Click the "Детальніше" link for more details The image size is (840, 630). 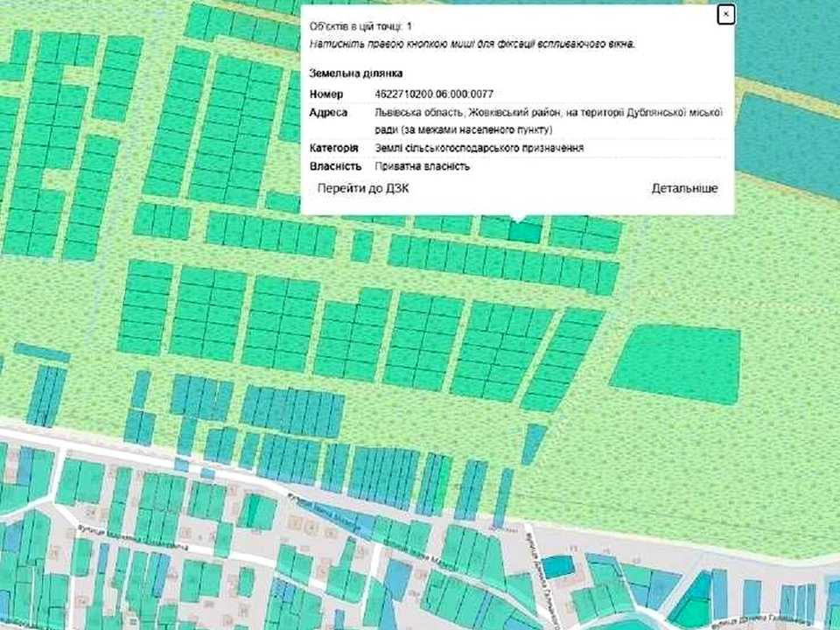[684, 189]
